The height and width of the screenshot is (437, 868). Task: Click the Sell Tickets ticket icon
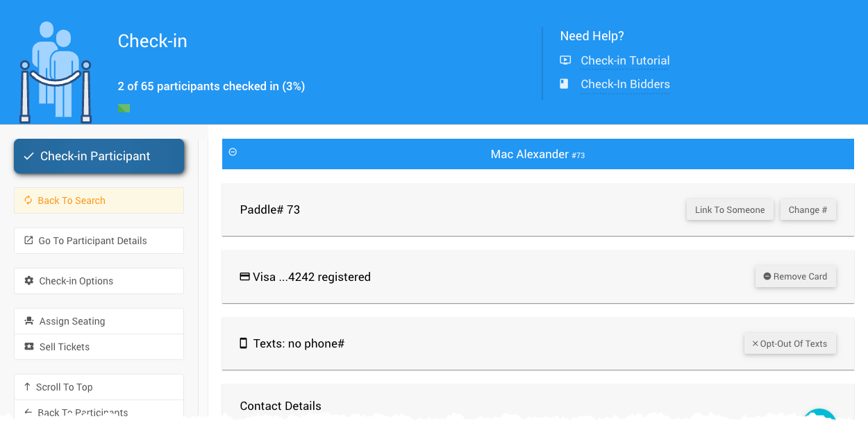click(x=29, y=347)
